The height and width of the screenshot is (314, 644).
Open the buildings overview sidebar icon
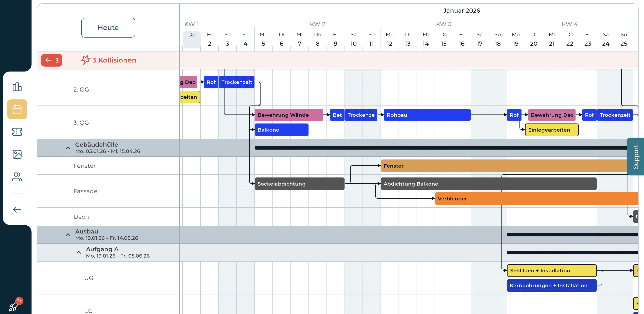point(17,87)
